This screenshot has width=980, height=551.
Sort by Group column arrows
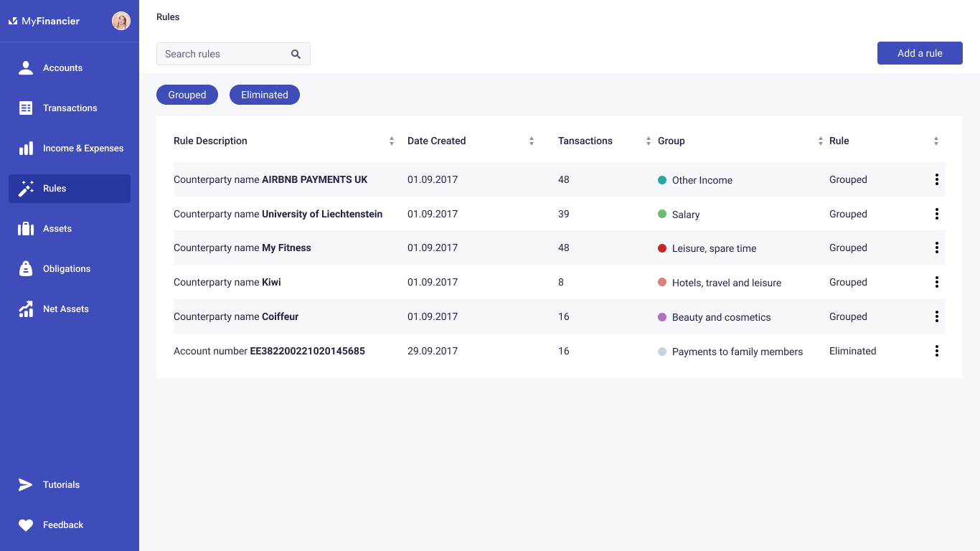(x=821, y=141)
